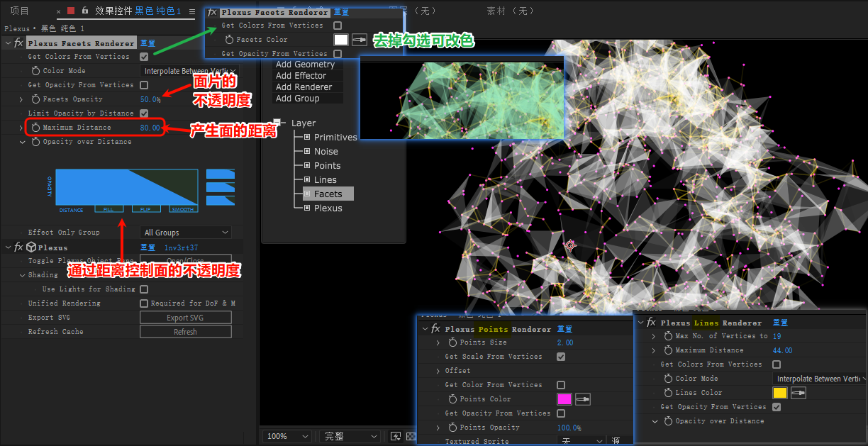Image resolution: width=868 pixels, height=446 pixels.
Task: Open white Facets Color swatch
Action: pyautogui.click(x=341, y=40)
